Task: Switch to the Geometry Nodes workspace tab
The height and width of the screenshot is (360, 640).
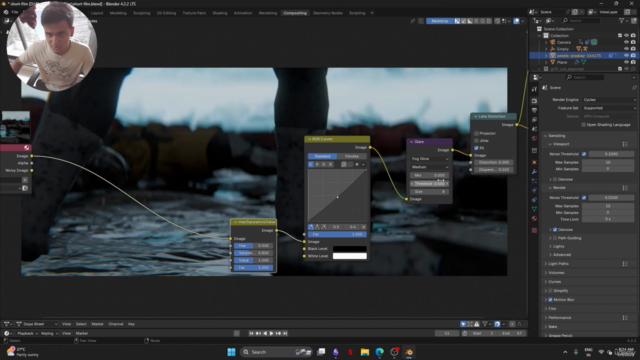Action: pyautogui.click(x=328, y=13)
